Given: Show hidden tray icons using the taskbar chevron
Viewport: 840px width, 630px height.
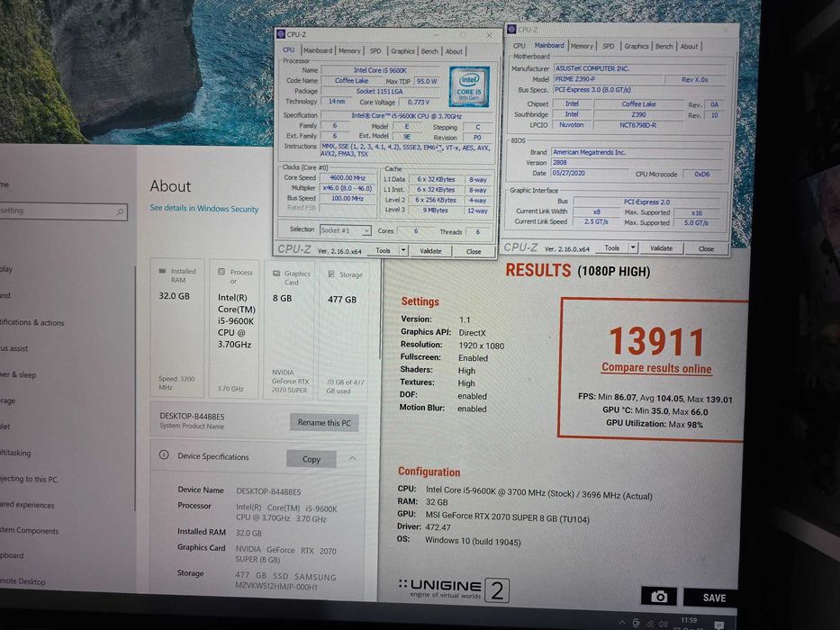Looking at the screenshot, I should click(622, 623).
